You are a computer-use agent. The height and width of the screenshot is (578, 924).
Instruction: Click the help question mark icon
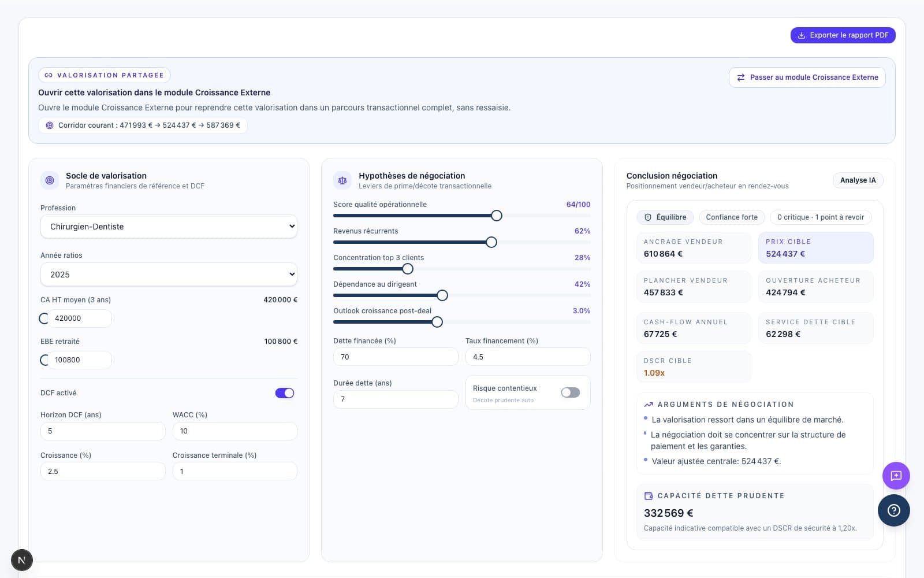tap(893, 510)
